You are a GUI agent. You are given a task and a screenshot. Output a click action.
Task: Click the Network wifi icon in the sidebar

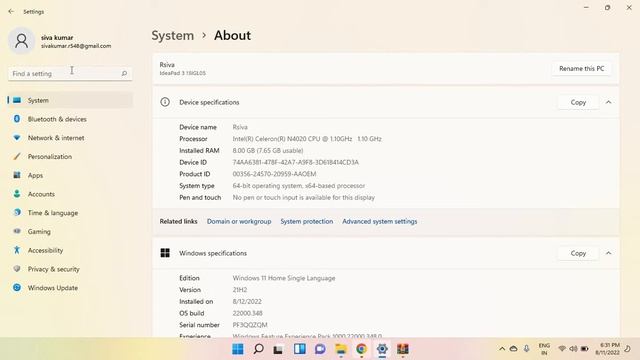click(17, 138)
